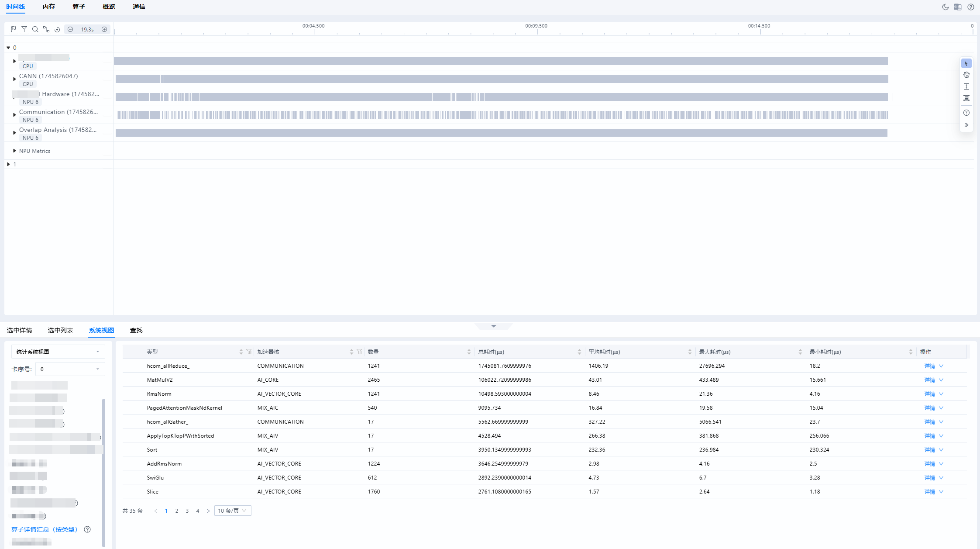This screenshot has width=980, height=549.
Task: Switch to the 内存 tab
Action: (x=49, y=7)
